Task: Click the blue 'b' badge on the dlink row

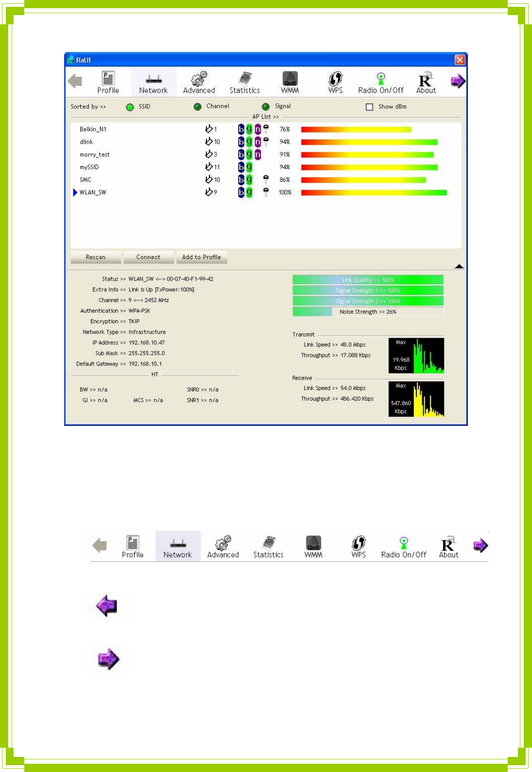Action: coord(241,141)
